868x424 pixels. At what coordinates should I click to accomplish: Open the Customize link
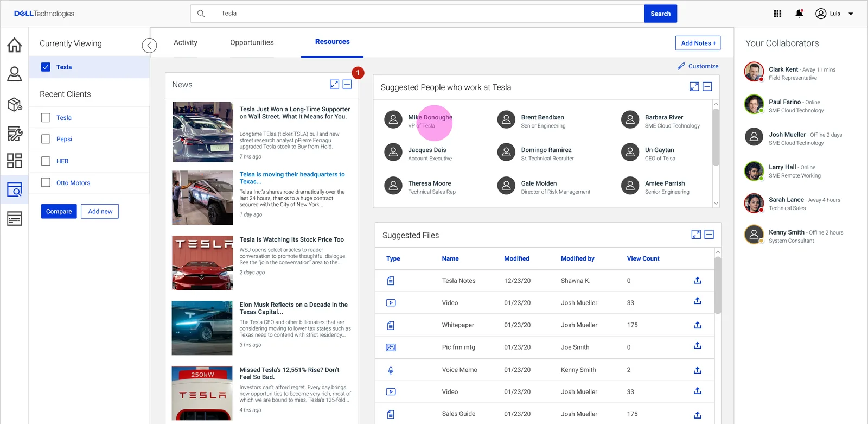(704, 66)
